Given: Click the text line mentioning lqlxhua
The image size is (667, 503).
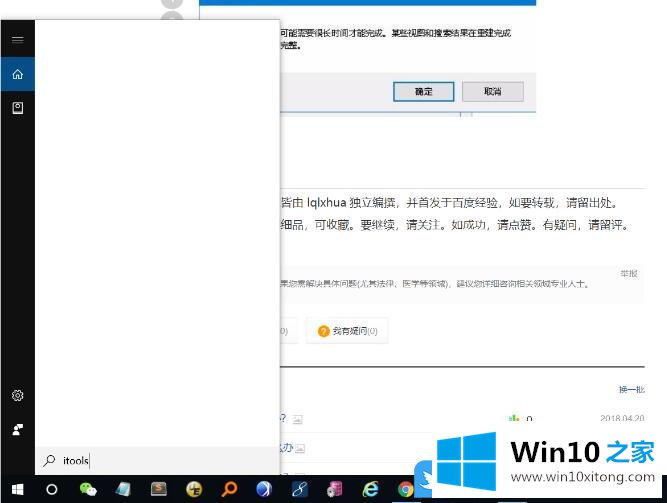Looking at the screenshot, I should click(449, 203).
